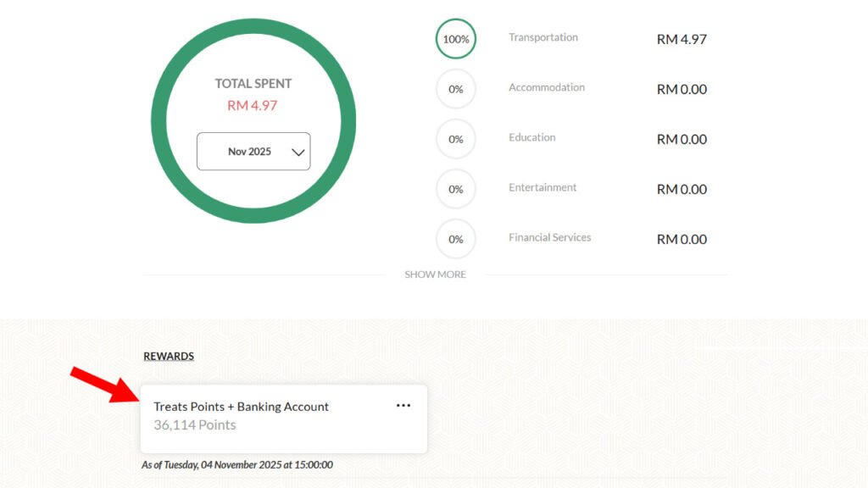This screenshot has width=868, height=488.
Task: Select the Entertainment category label
Action: pyautogui.click(x=542, y=187)
